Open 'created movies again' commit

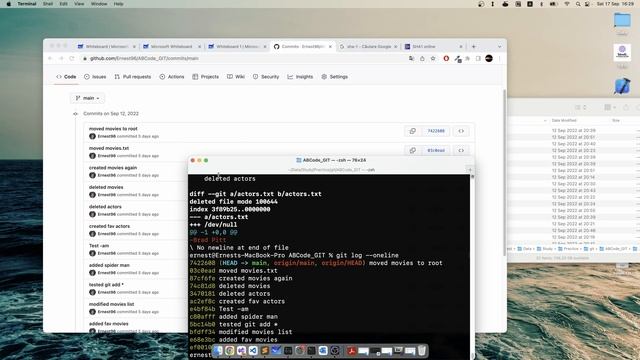[x=113, y=168]
